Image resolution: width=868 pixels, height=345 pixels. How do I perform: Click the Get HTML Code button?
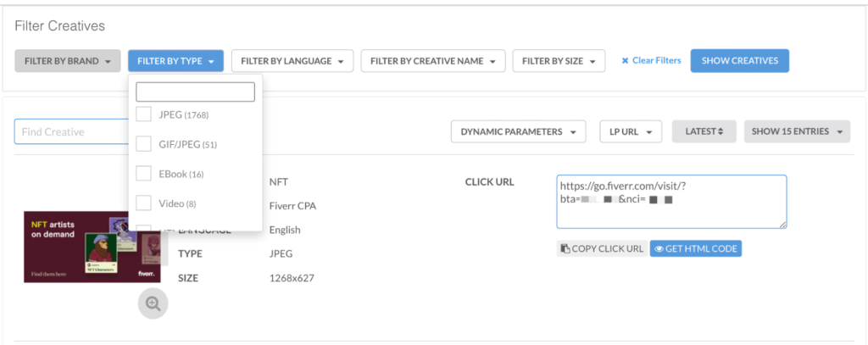[695, 248]
